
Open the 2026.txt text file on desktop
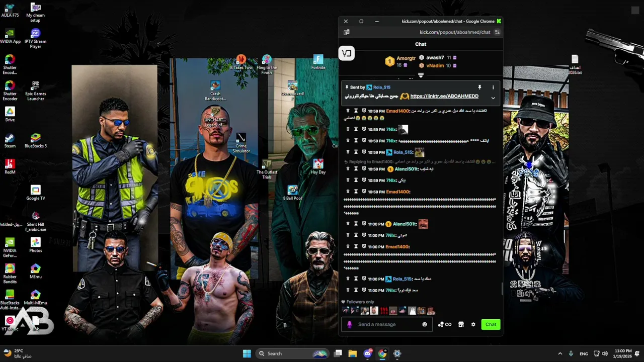click(575, 64)
